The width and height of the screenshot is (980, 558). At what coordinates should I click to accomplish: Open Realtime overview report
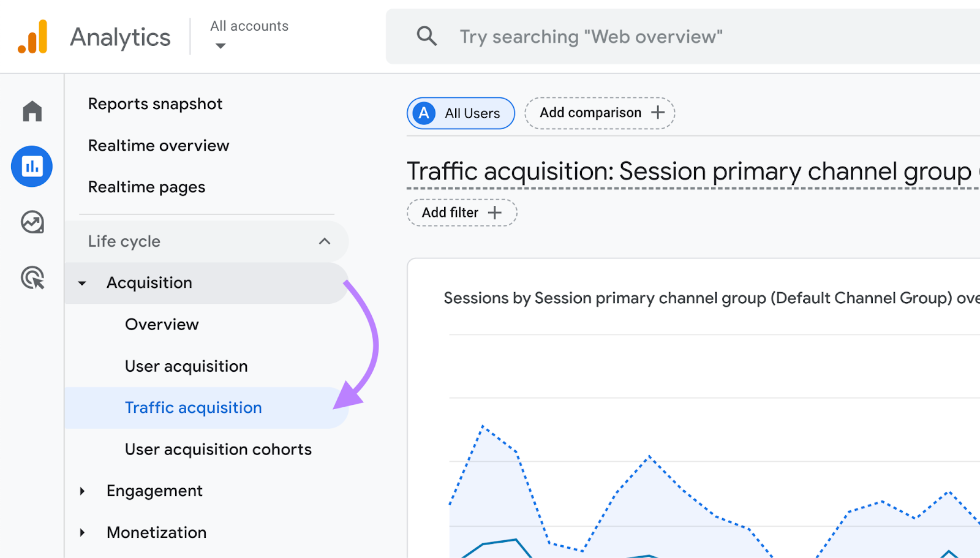(159, 145)
